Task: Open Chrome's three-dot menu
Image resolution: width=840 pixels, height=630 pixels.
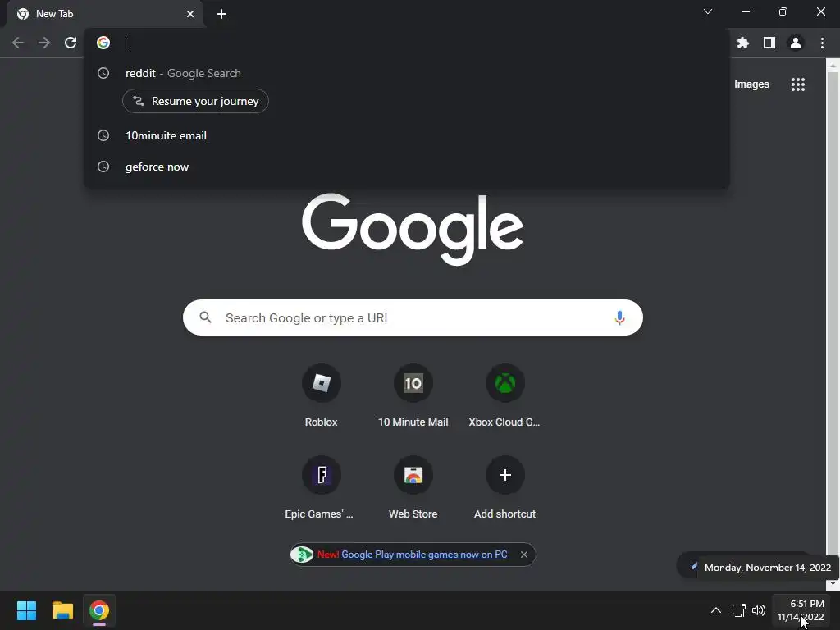Action: pyautogui.click(x=822, y=43)
